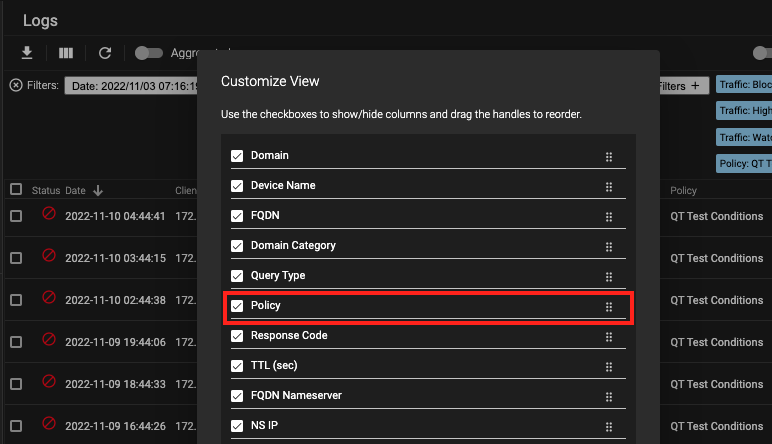772x444 pixels.
Task: Click the Date filter chip
Action: [x=130, y=86]
